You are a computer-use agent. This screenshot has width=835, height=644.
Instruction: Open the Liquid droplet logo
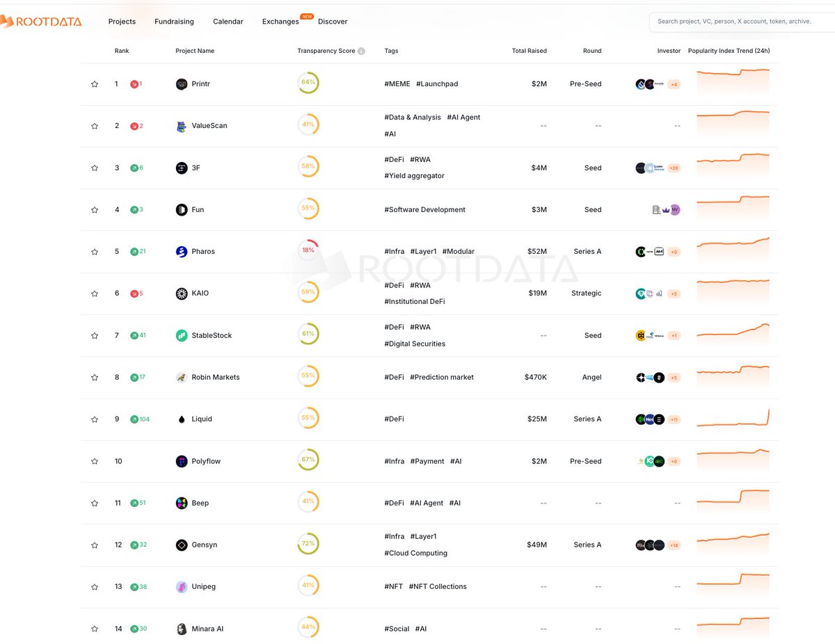pyautogui.click(x=182, y=419)
